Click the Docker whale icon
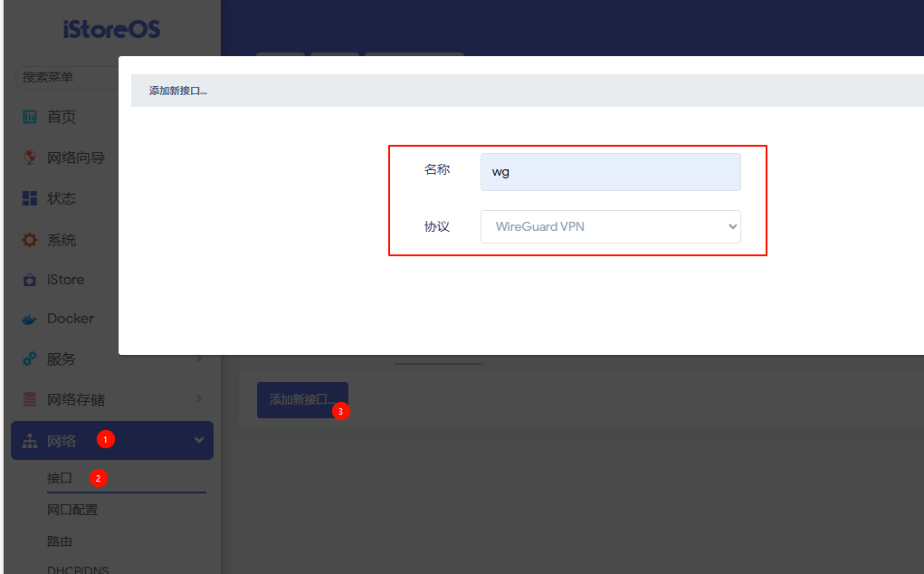The height and width of the screenshot is (574, 924). tap(30, 319)
